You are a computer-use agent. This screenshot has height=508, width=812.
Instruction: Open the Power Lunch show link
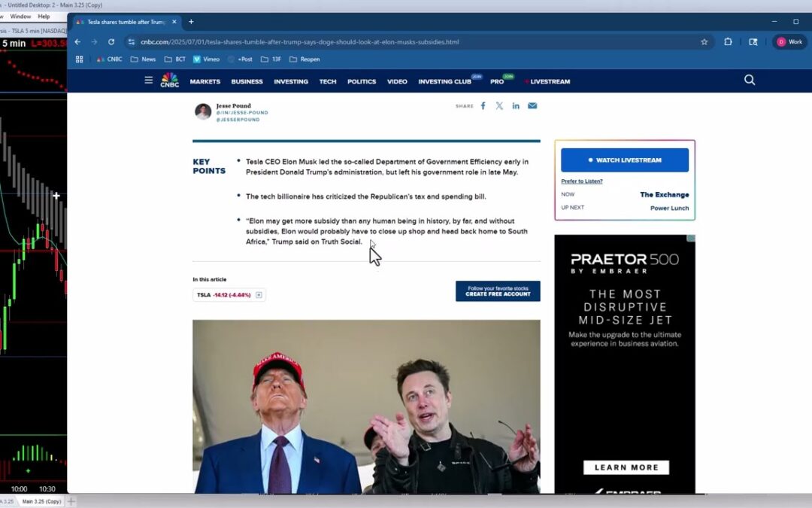[670, 208]
